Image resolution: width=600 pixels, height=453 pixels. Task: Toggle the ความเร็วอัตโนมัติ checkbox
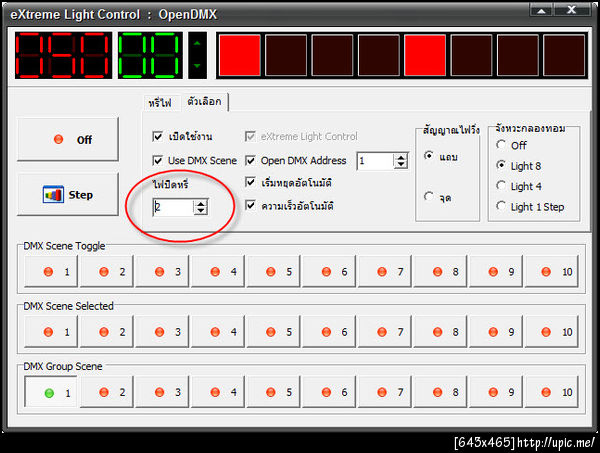(250, 205)
